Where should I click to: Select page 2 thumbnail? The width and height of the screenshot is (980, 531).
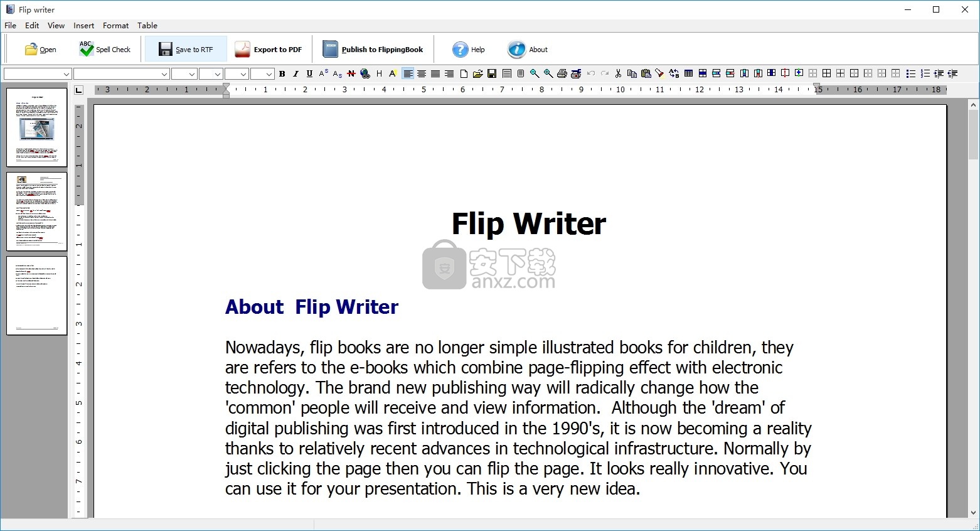(37, 212)
